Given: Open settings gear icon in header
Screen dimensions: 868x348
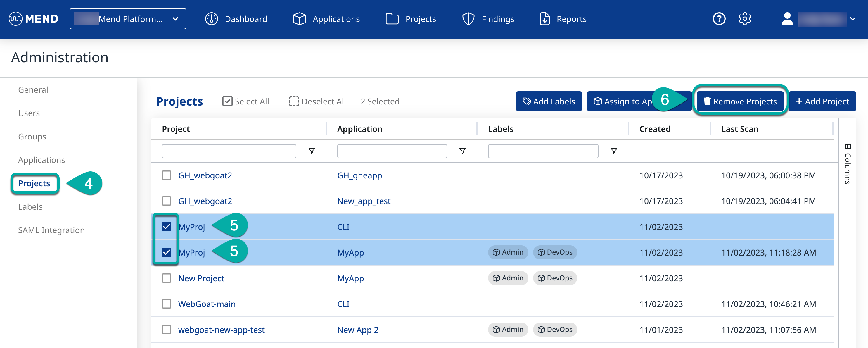Looking at the screenshot, I should pos(745,19).
